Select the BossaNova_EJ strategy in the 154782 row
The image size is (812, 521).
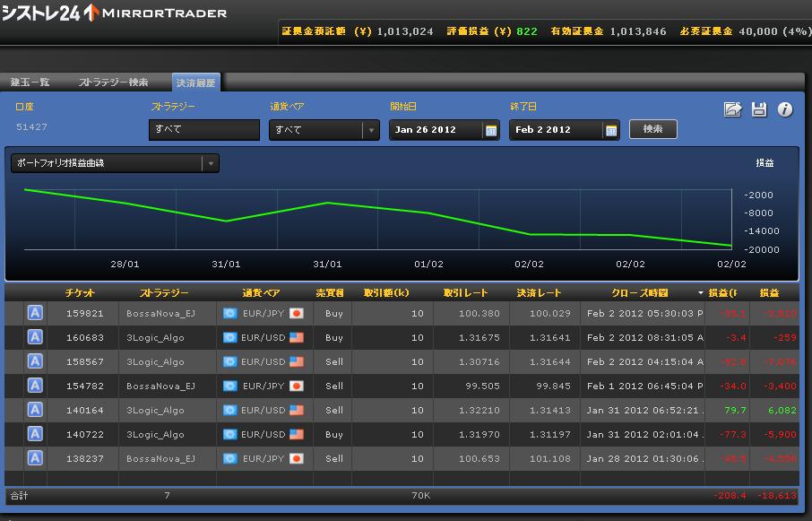click(160, 386)
